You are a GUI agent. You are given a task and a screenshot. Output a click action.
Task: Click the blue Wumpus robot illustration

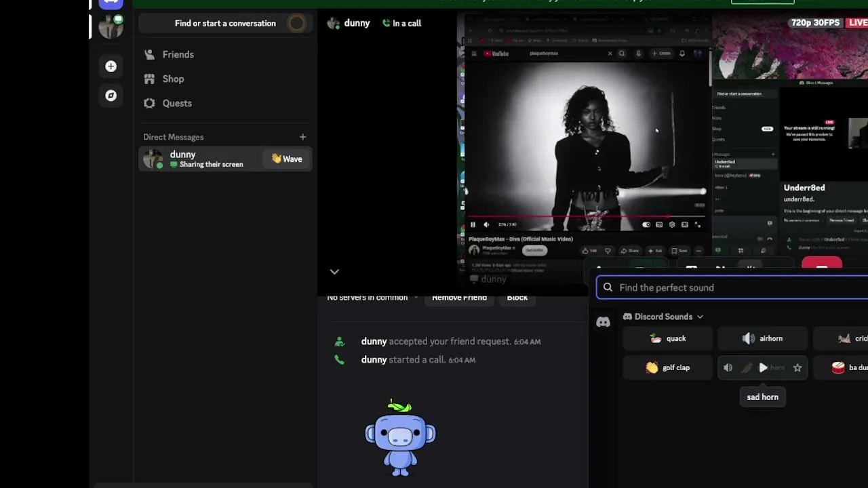400,437
